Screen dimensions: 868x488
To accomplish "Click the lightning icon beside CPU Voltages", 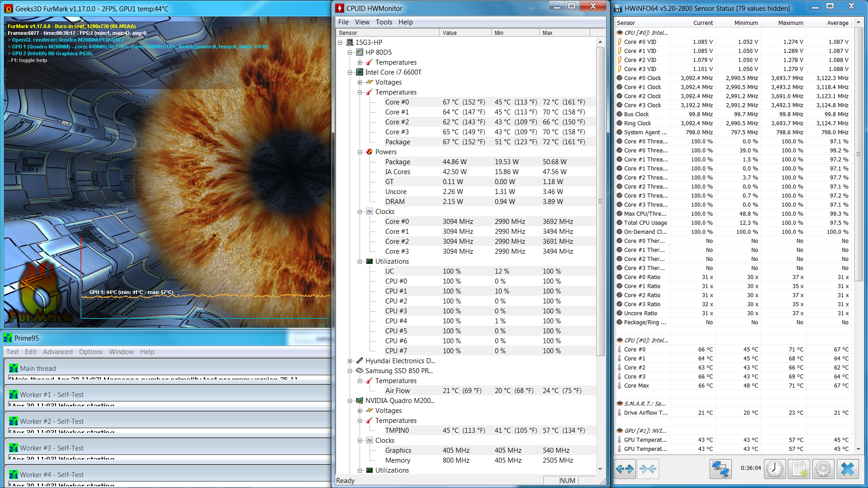I will [x=370, y=82].
